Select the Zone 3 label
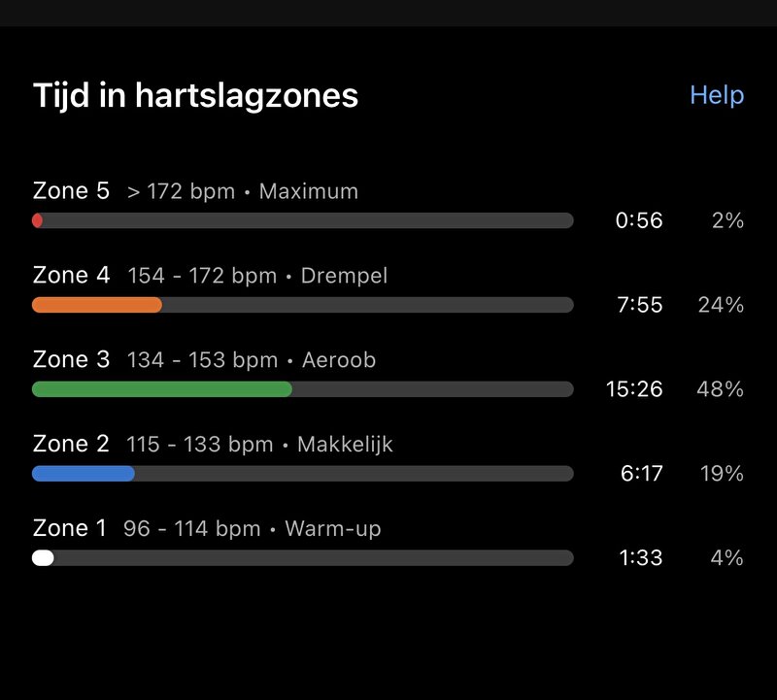The height and width of the screenshot is (700, 777). 71,359
